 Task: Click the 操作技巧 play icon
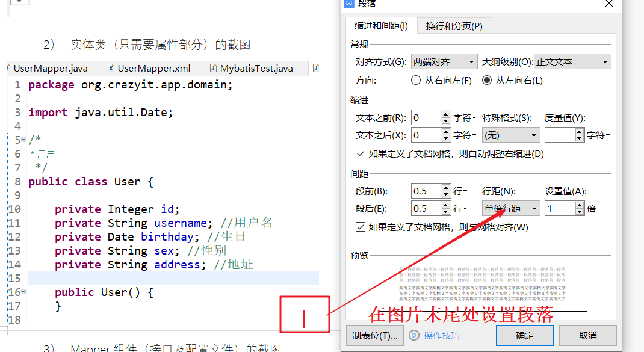pyautogui.click(x=414, y=336)
